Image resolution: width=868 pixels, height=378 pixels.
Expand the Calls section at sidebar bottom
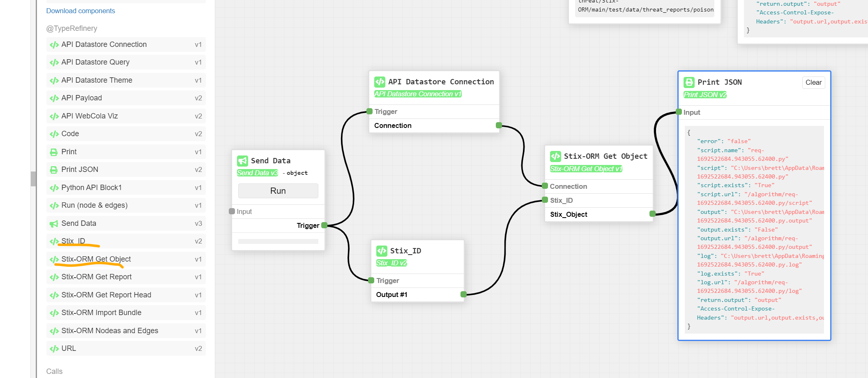54,371
